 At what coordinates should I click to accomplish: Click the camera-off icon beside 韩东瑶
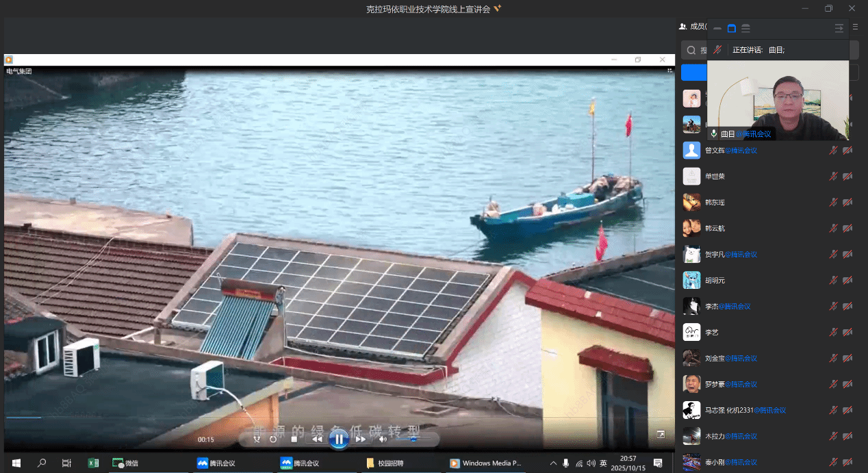[x=847, y=203]
